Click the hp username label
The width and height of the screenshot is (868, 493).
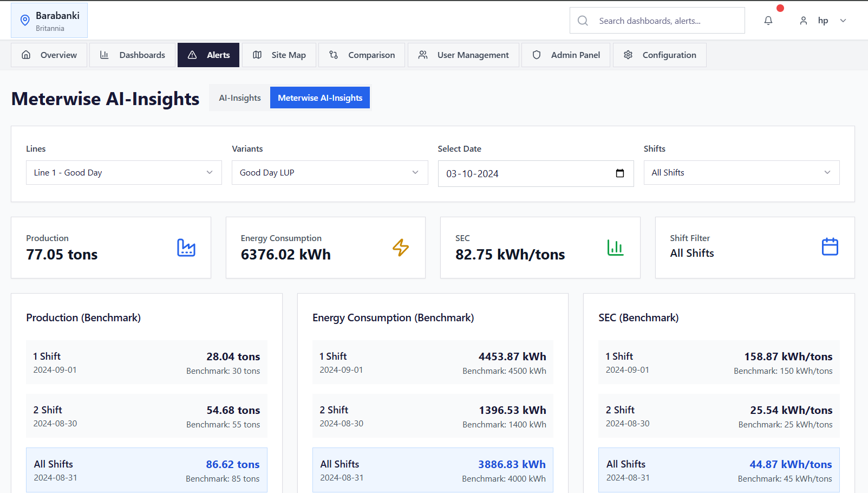coord(823,21)
